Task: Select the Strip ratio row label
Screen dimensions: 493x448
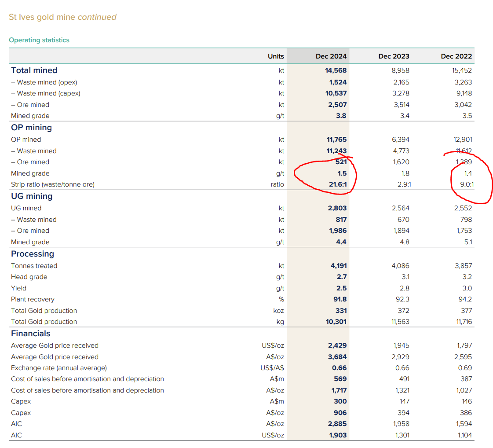Action: (53, 185)
